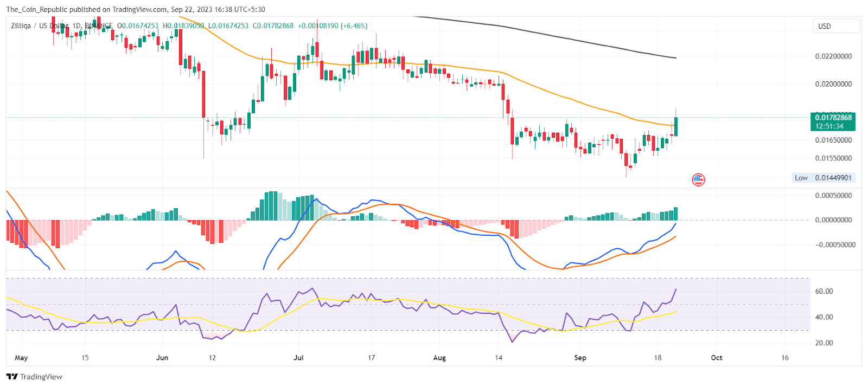Click the change value +0.00108190 (+6.46%)
868x387 pixels.
333,25
